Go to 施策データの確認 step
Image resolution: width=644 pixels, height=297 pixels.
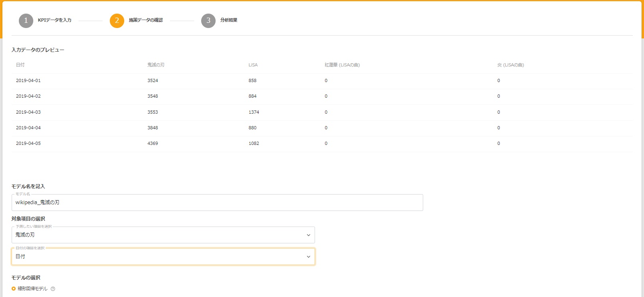pos(146,20)
